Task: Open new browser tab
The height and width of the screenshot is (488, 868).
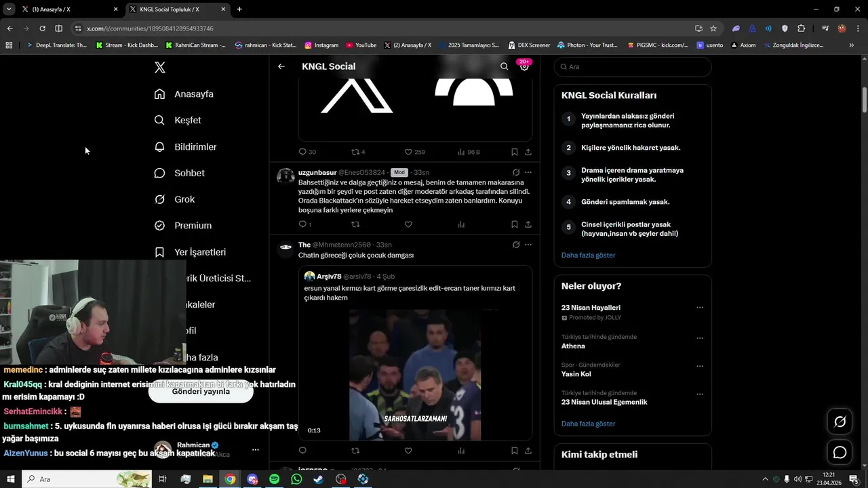Action: tap(239, 9)
